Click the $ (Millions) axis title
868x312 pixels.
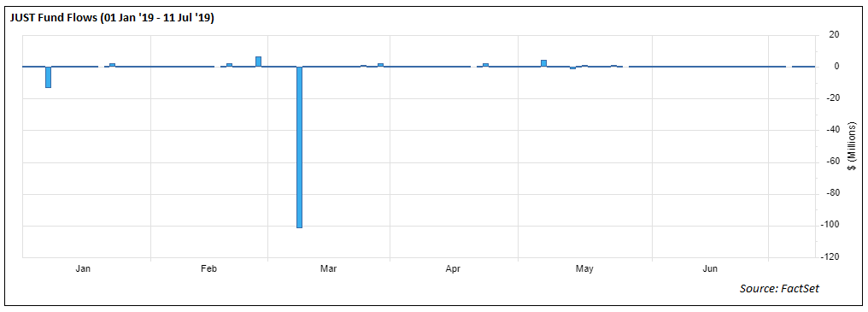[x=853, y=146]
